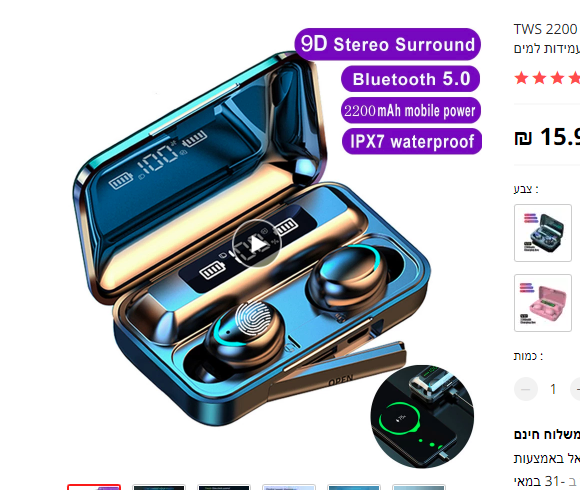Open the third gallery thumbnail
This screenshot has width=580, height=490.
click(x=224, y=487)
